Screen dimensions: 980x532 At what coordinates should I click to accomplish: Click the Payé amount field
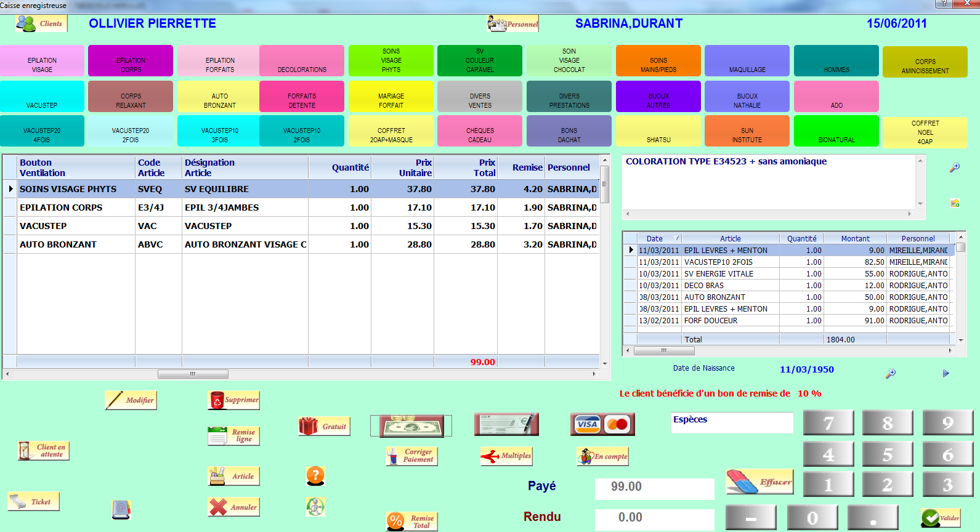click(x=654, y=487)
